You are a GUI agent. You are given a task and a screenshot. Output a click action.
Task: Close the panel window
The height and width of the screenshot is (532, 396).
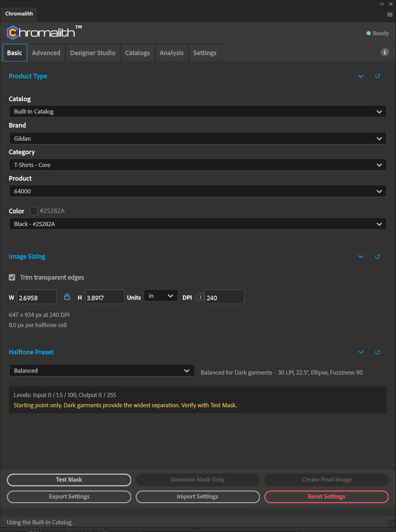pos(391,4)
